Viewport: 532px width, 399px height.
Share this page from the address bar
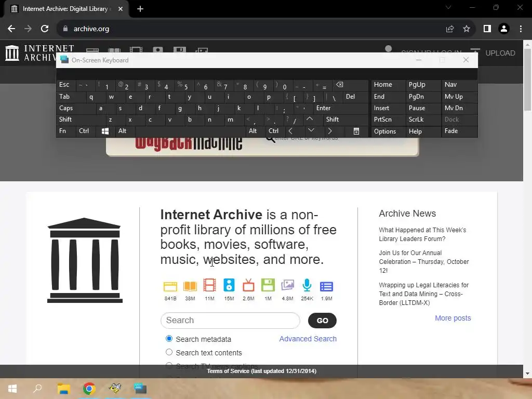(450, 29)
